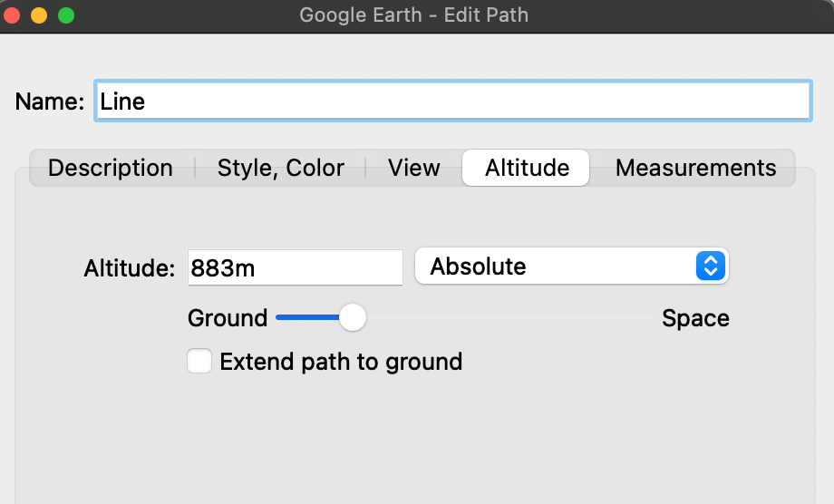Open the Absolute altitude mode dropdown
Screen dimensions: 834x504
(x=572, y=266)
